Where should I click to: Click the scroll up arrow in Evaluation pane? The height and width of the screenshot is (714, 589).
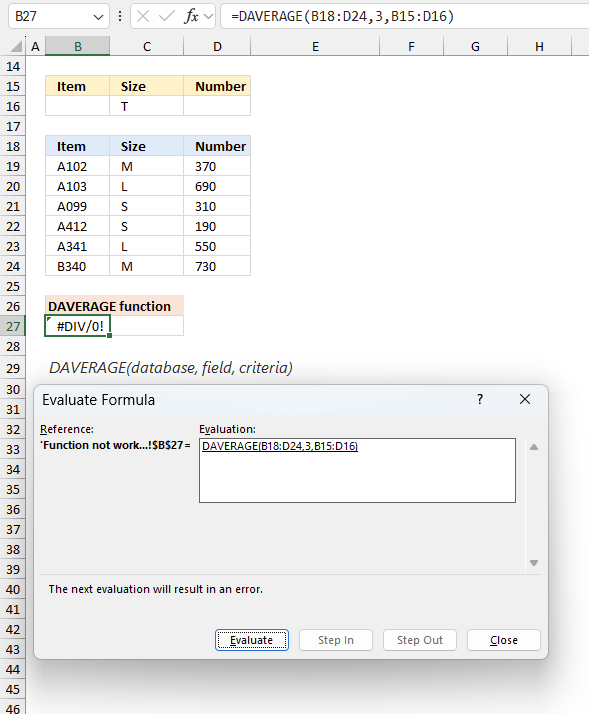(x=534, y=447)
